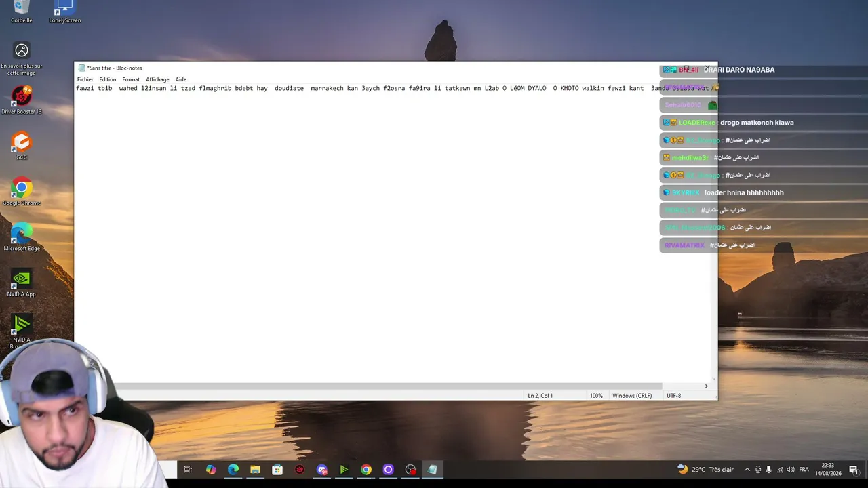Click chat message 'loader hnina hhhhhhhhh'
The image size is (868, 488).
tap(744, 192)
